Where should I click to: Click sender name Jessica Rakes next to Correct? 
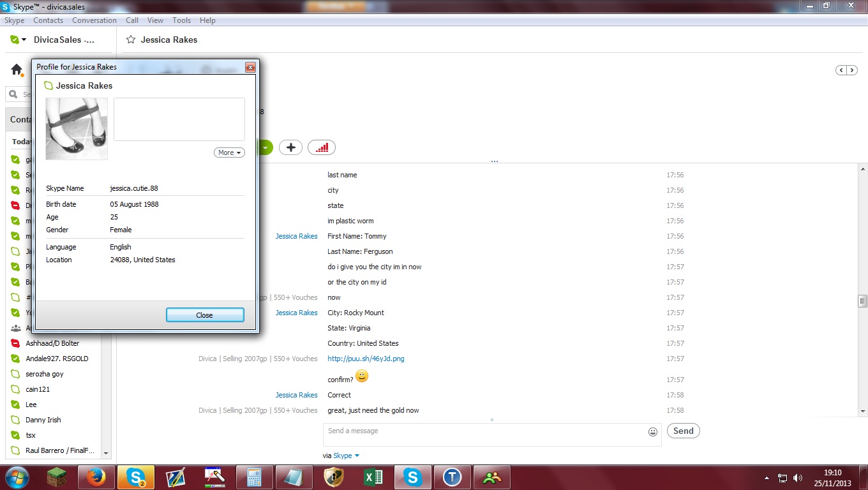pos(296,395)
